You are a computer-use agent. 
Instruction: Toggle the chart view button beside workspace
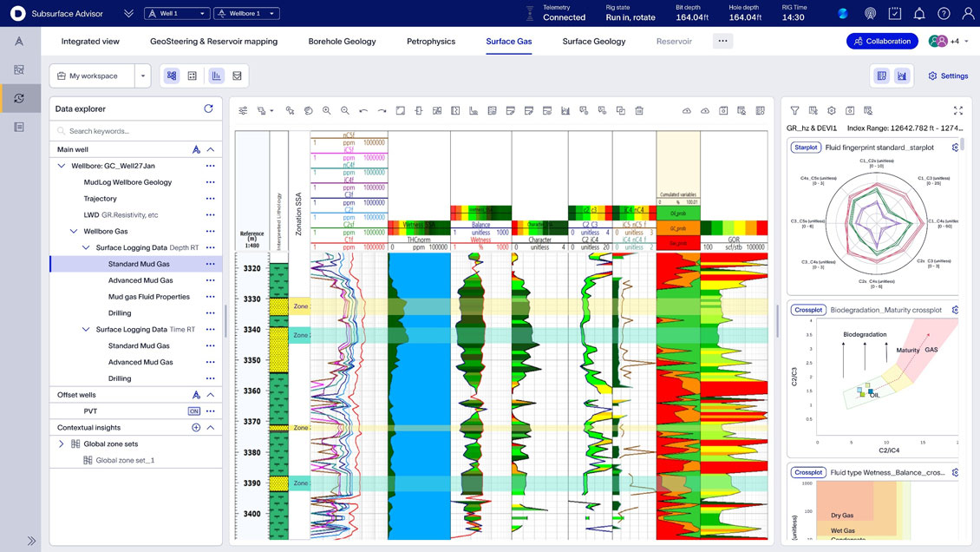pyautogui.click(x=216, y=76)
